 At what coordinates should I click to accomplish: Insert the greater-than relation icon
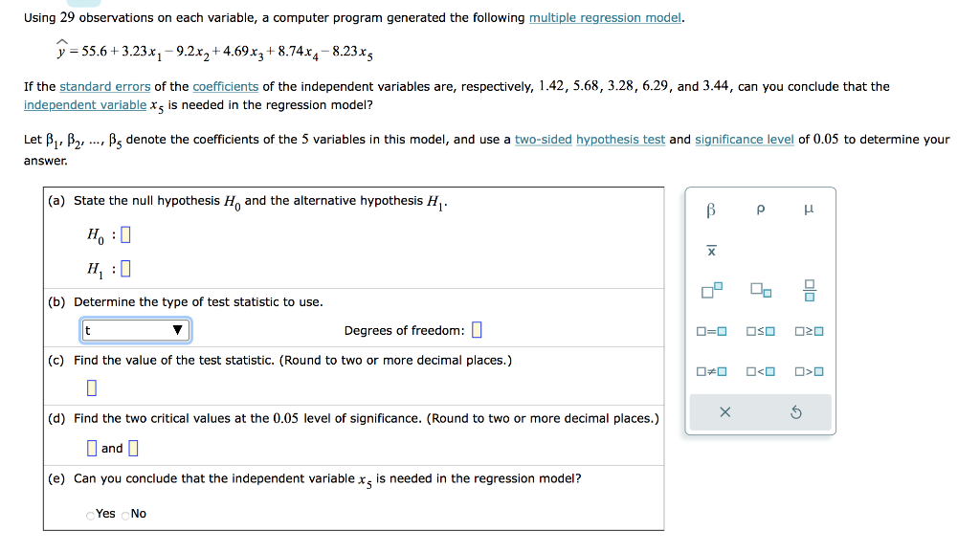tap(812, 371)
